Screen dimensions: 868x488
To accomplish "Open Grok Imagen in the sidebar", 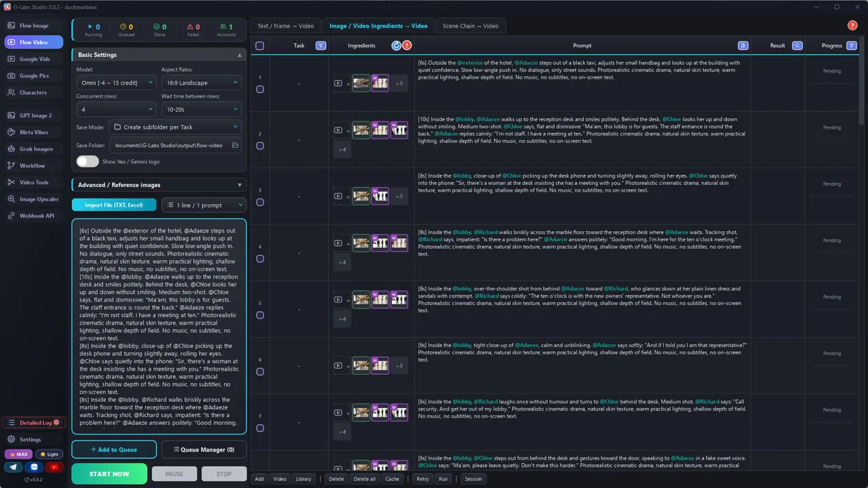I will coord(34,148).
